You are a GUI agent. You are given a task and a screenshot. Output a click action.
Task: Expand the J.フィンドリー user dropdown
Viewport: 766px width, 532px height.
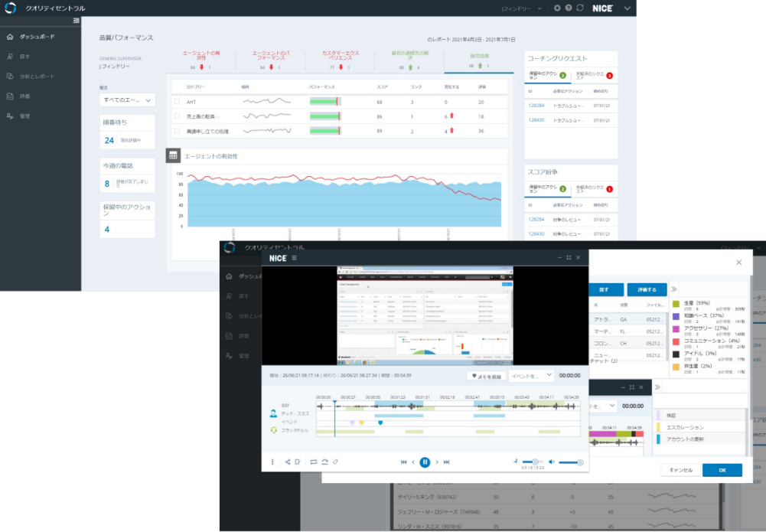pyautogui.click(x=521, y=8)
